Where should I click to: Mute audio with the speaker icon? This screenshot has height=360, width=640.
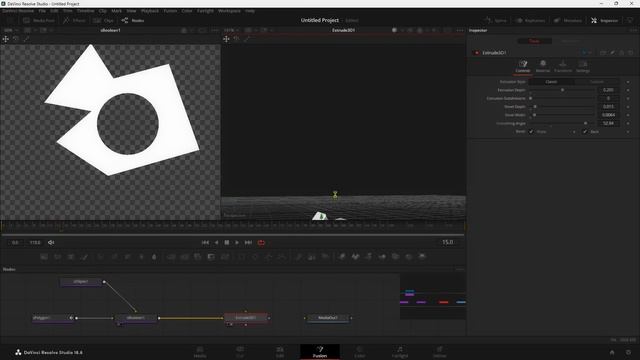pos(51,242)
